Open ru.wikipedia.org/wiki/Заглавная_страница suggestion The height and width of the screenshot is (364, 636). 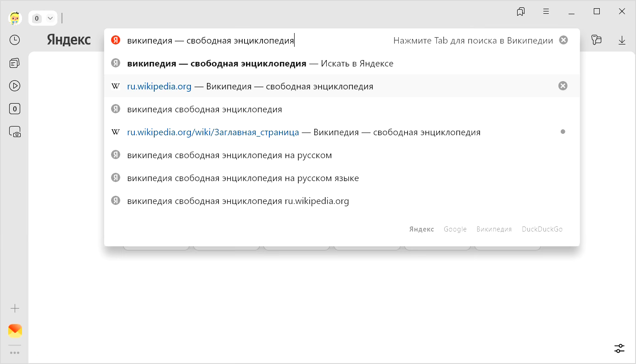[x=213, y=132]
